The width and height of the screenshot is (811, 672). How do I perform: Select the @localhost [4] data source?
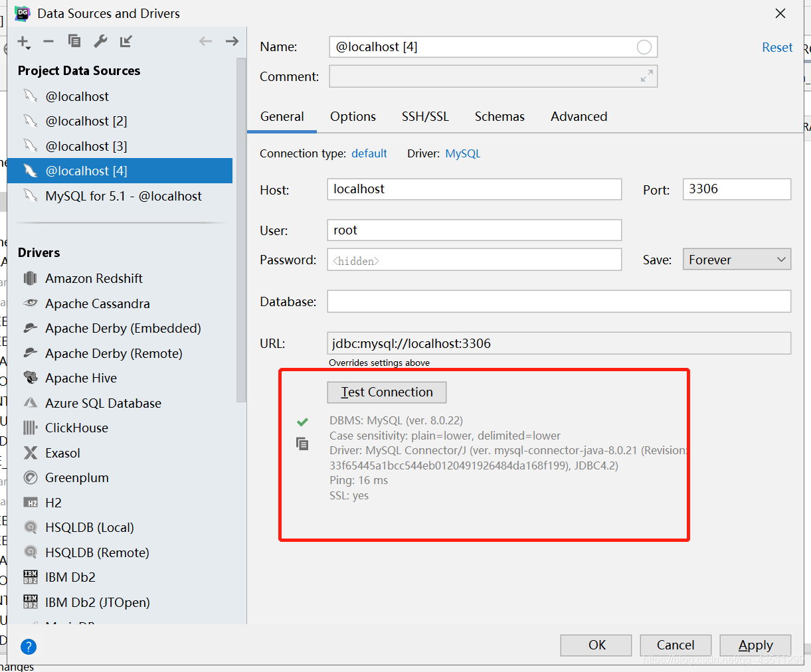120,171
